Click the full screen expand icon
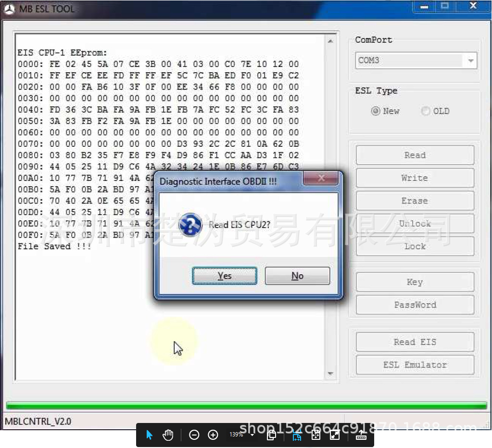 335,435
